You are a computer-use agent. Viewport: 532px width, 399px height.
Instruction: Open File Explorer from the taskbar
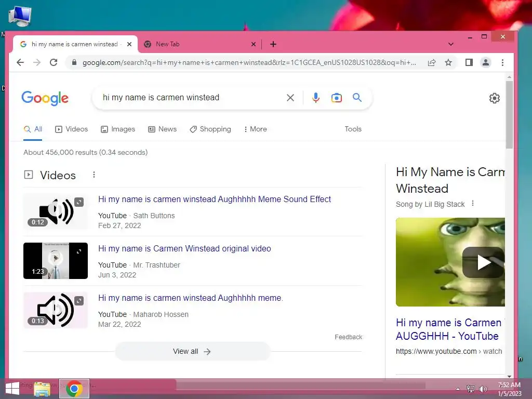pyautogui.click(x=42, y=389)
